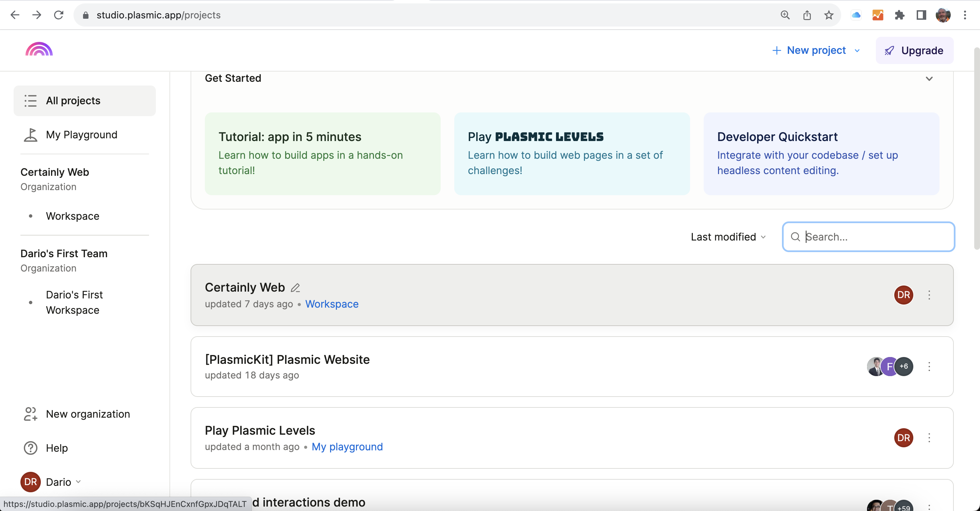Open the three-dot menu for Plasmic Website project
The height and width of the screenshot is (511, 980).
[929, 366]
